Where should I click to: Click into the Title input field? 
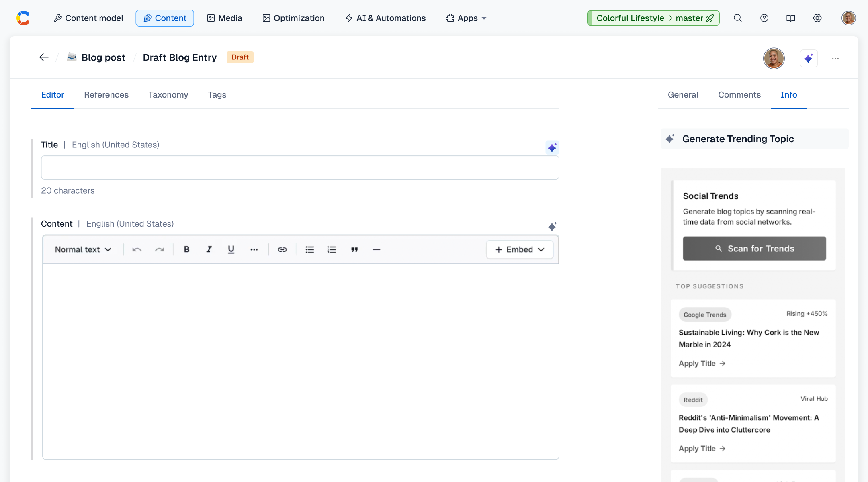[300, 167]
